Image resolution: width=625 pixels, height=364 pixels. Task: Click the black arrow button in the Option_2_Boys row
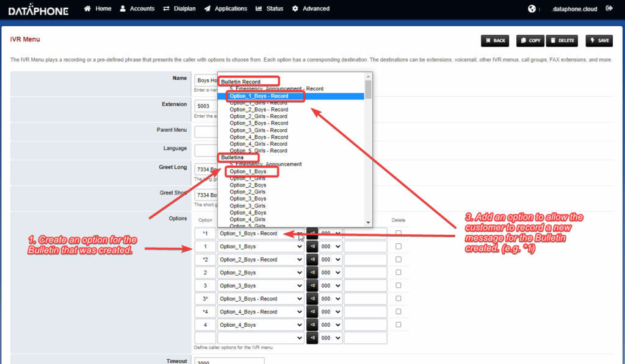tap(312, 273)
